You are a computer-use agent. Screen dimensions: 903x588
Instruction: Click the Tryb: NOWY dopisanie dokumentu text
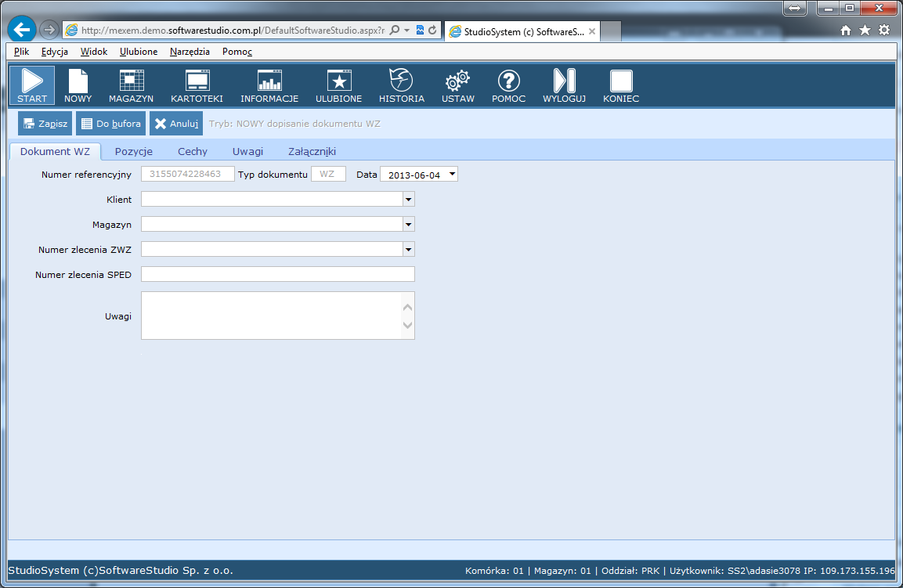294,124
